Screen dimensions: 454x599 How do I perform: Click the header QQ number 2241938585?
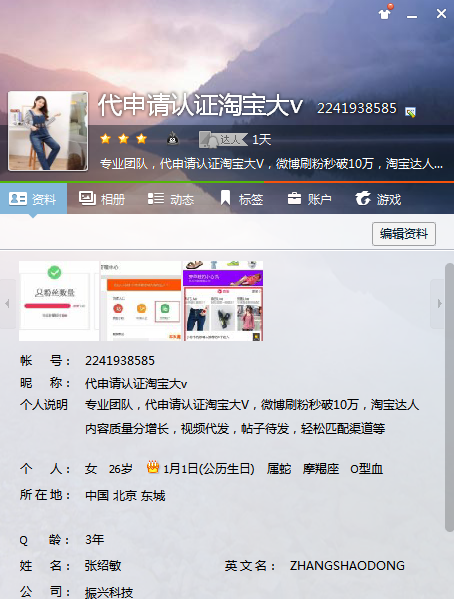pyautogui.click(x=357, y=108)
